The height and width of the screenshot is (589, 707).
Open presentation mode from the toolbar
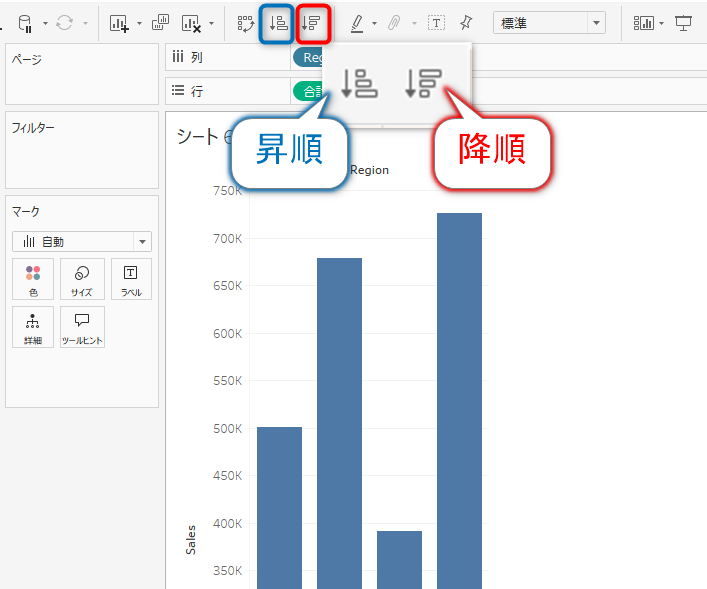coord(684,23)
